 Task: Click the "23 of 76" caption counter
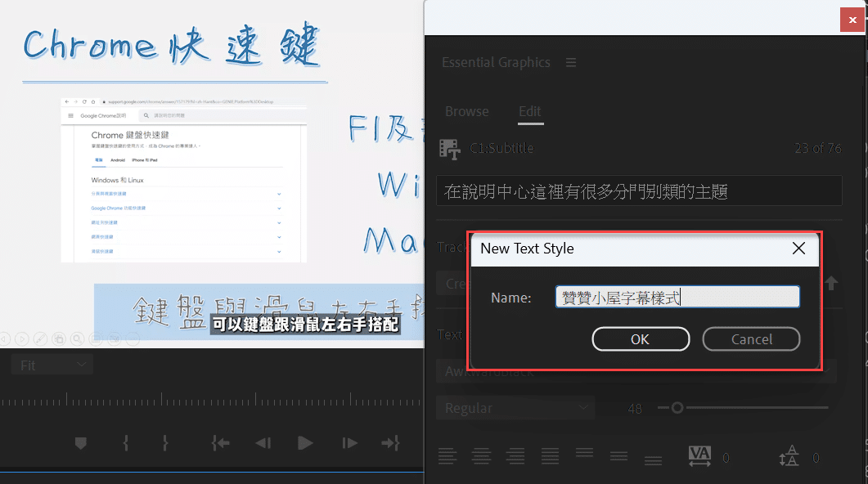(x=817, y=148)
